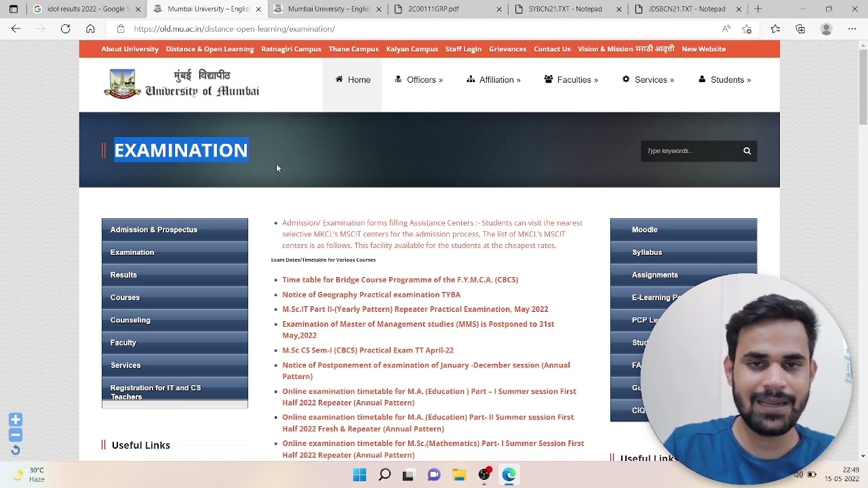Select Admission & Prospectus in the left sidebar
The width and height of the screenshot is (868, 488).
[175, 230]
